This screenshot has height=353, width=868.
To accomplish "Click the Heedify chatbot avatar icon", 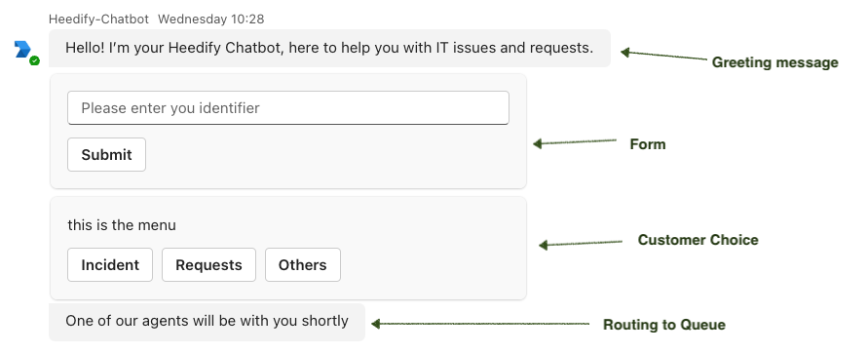I will (22, 50).
